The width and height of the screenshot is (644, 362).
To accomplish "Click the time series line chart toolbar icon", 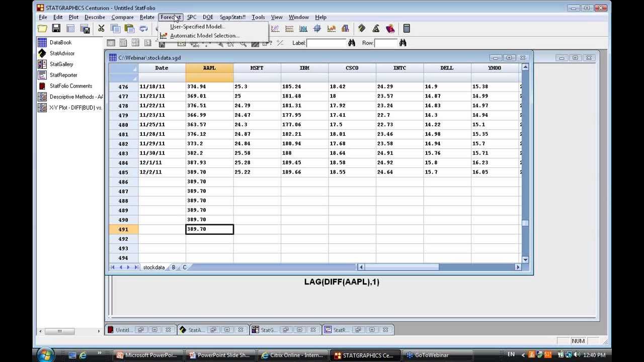I will [331, 29].
